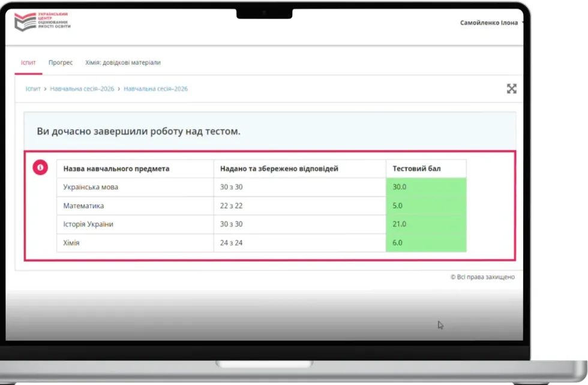Toggle fullscreen with the expand arrows icon
588x385 pixels.
point(511,89)
